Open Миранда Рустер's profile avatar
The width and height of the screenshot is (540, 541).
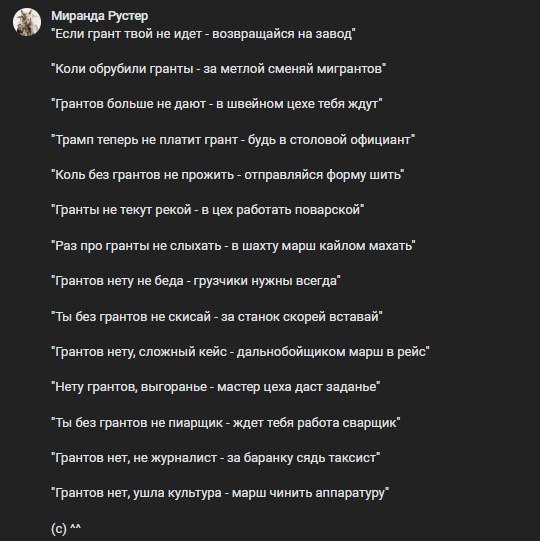click(27, 22)
